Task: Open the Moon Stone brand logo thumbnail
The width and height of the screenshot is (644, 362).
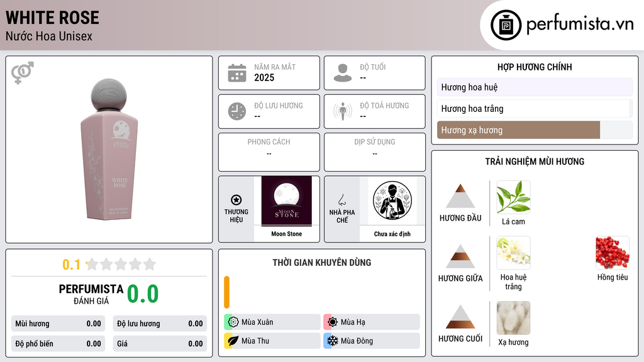Action: pyautogui.click(x=287, y=201)
